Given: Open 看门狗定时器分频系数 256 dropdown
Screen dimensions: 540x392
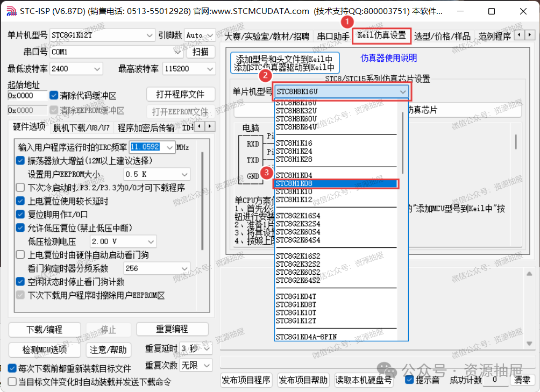Looking at the screenshot, I should point(157,268).
